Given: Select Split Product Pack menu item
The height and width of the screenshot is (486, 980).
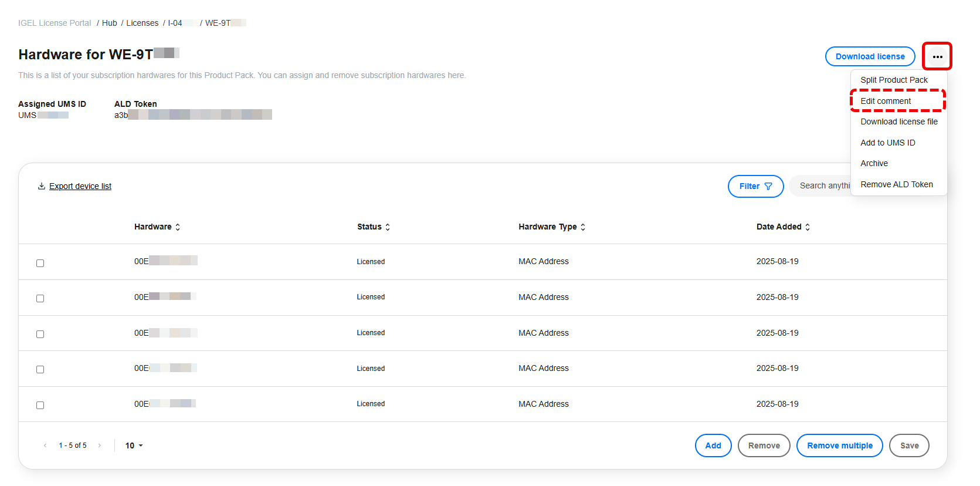Looking at the screenshot, I should [x=894, y=80].
